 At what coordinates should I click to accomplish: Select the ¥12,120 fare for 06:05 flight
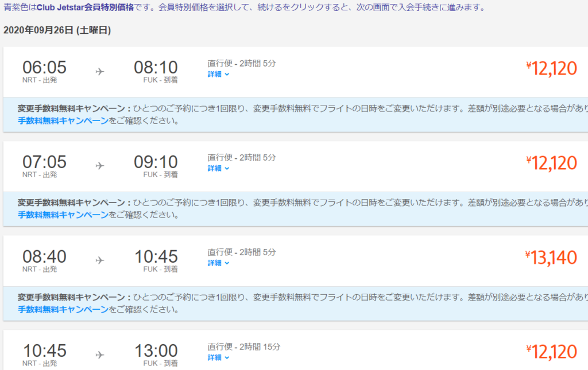tap(551, 69)
